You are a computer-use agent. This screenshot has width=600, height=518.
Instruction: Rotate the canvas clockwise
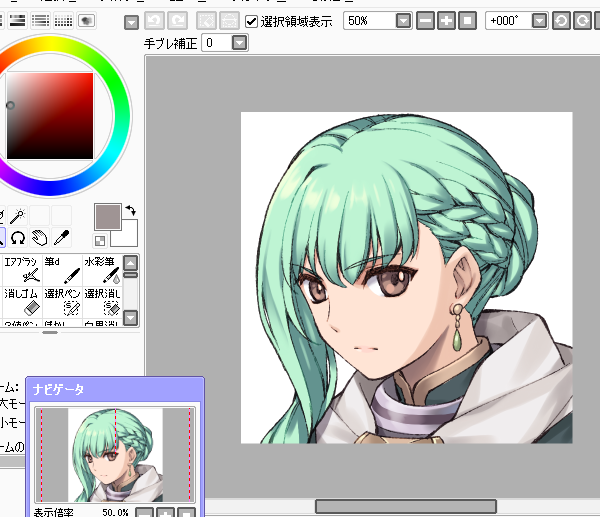[582, 21]
